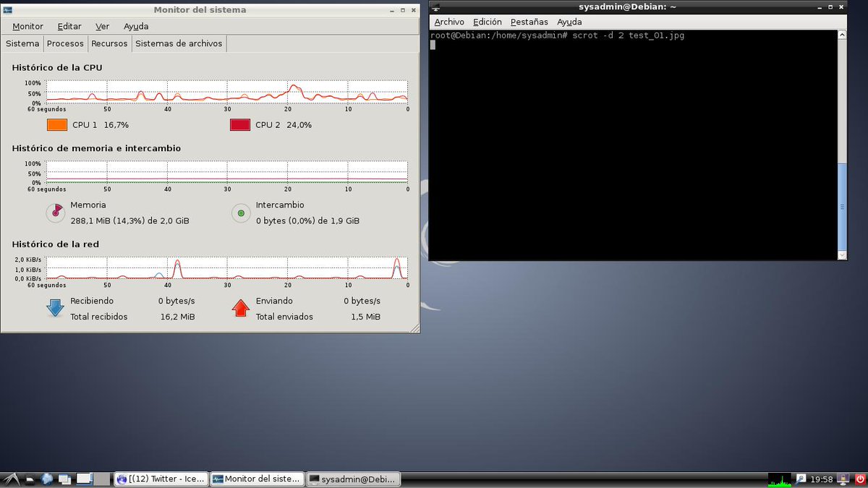
Task: Click the red power logout icon
Action: coord(859,479)
